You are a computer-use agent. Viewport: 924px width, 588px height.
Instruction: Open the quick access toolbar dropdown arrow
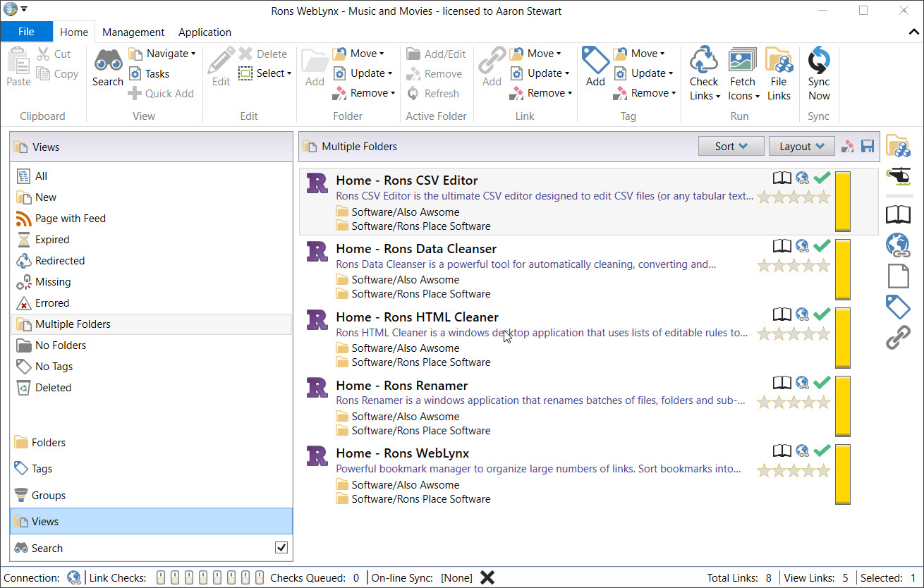coord(24,9)
